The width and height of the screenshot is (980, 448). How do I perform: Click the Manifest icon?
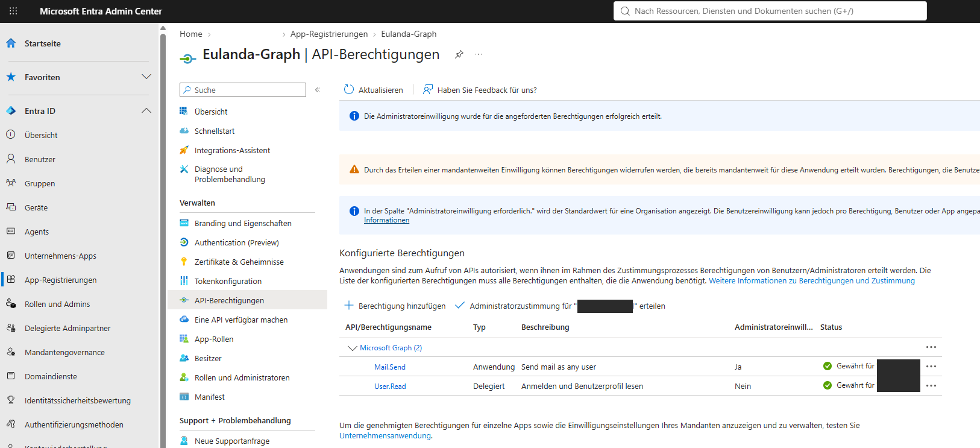(x=184, y=397)
